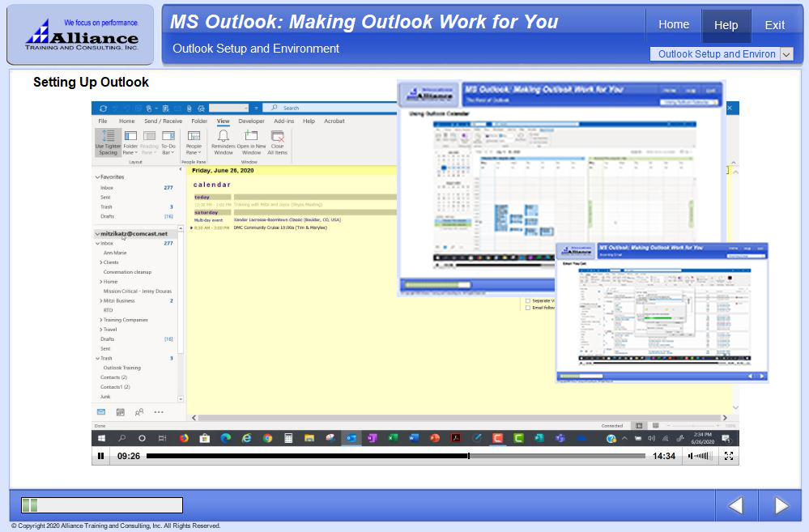Toggle Use Tighter Spacing in the ribbon
The height and width of the screenshot is (532, 809).
(x=108, y=142)
